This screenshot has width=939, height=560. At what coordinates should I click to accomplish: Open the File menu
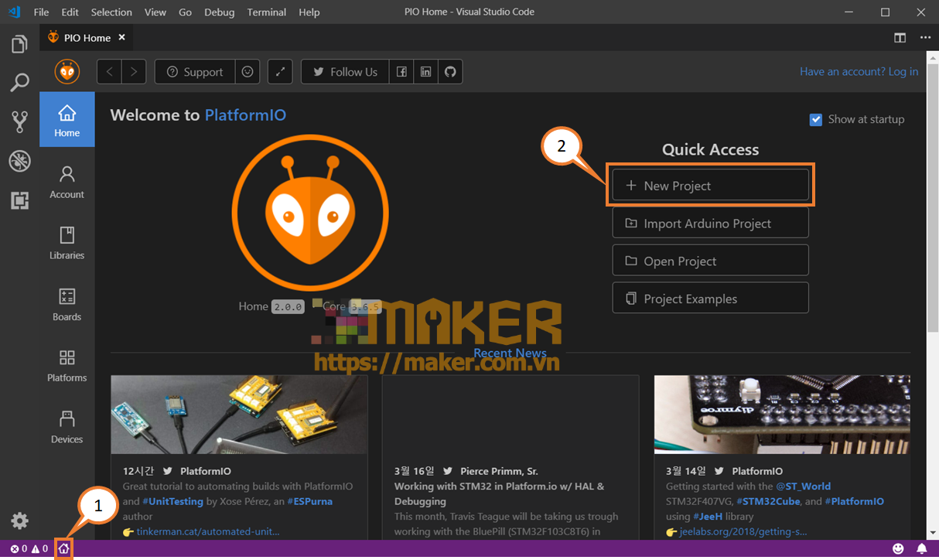click(41, 12)
